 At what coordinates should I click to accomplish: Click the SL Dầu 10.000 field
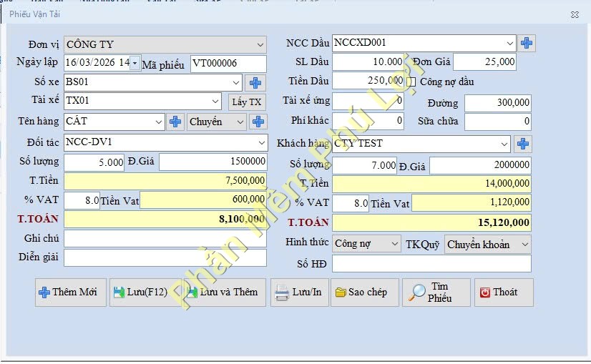[x=368, y=62]
